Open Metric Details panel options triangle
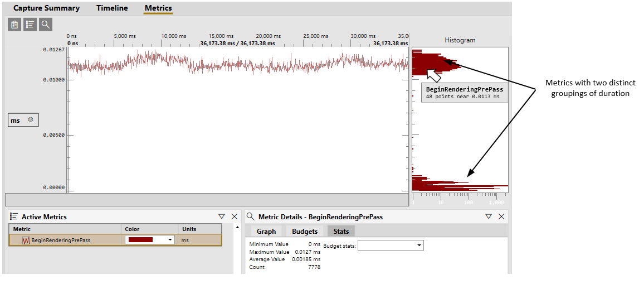This screenshot has width=644, height=284. [489, 216]
